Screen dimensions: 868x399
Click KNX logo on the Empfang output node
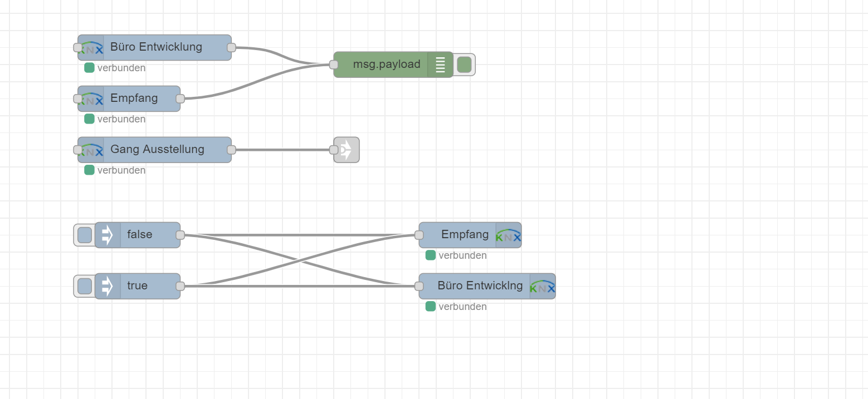click(x=508, y=235)
